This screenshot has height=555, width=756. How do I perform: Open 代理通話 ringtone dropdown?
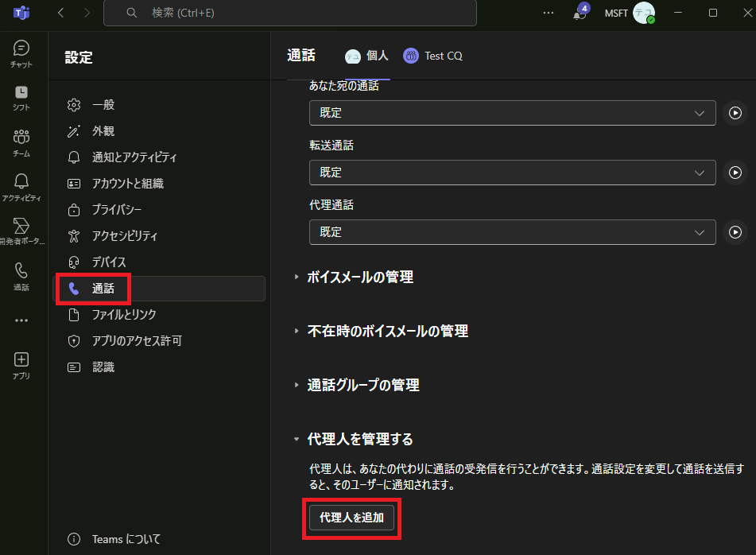click(512, 232)
